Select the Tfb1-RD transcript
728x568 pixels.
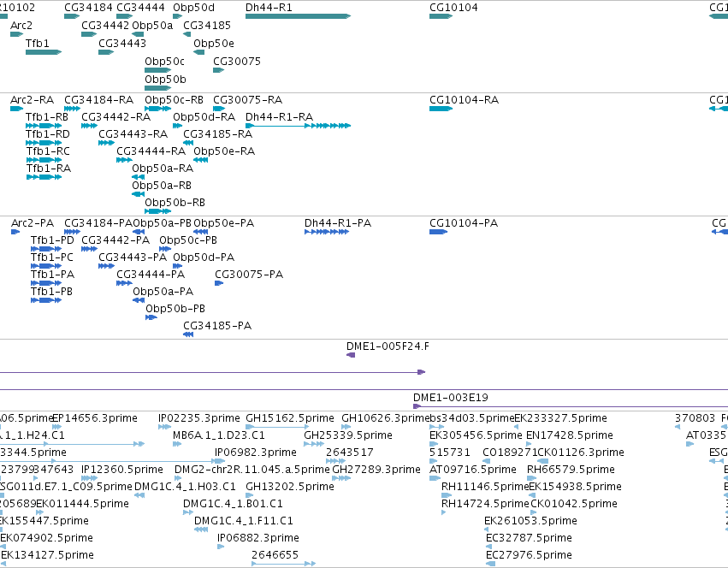[x=44, y=143]
